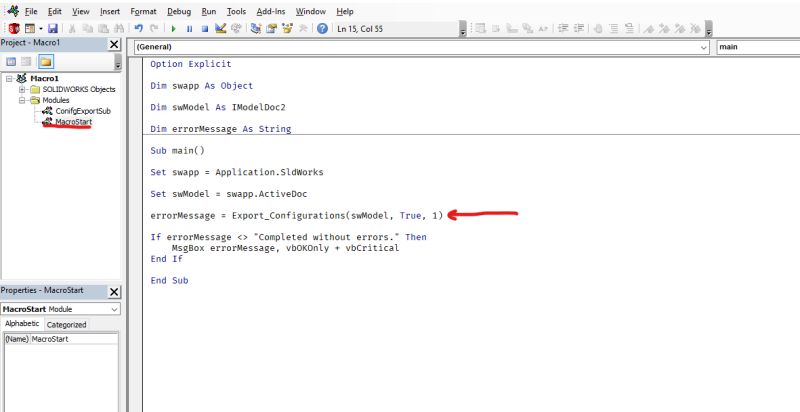800x412 pixels.
Task: Open Visual Basic Help question mark icon
Action: pos(322,29)
